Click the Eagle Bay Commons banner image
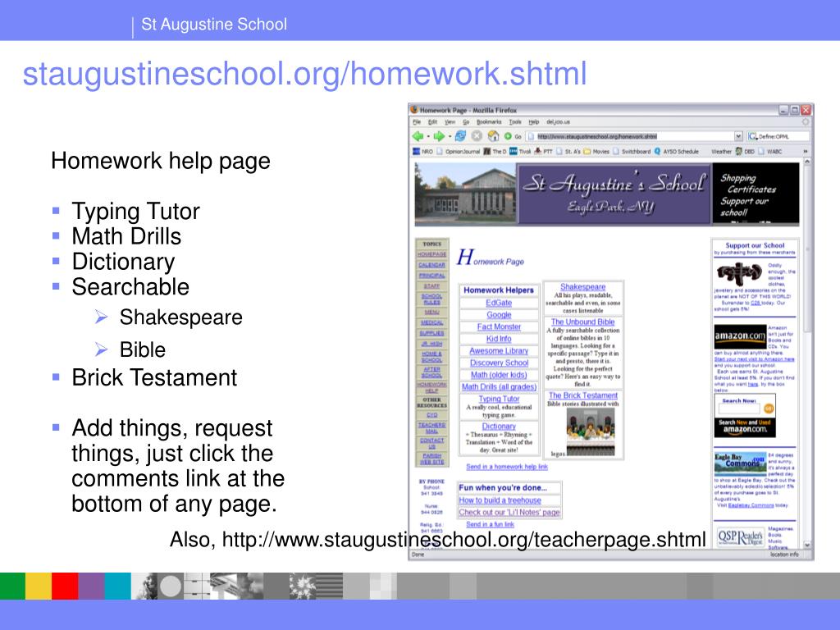Image resolution: width=840 pixels, height=630 pixels. 740,464
